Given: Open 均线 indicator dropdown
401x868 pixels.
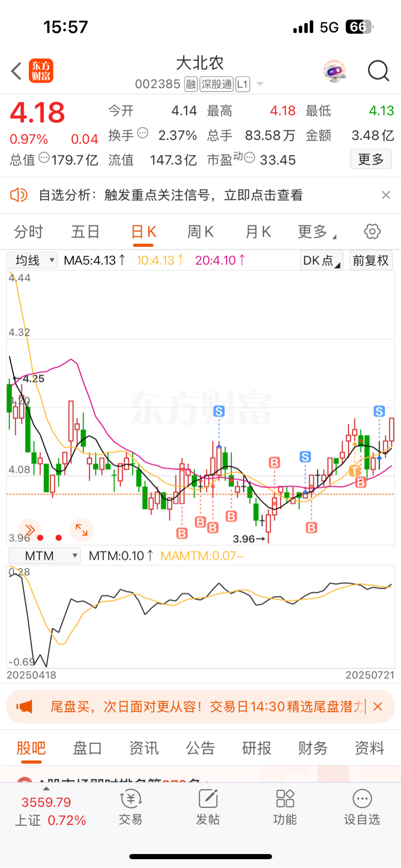Looking at the screenshot, I should [32, 260].
